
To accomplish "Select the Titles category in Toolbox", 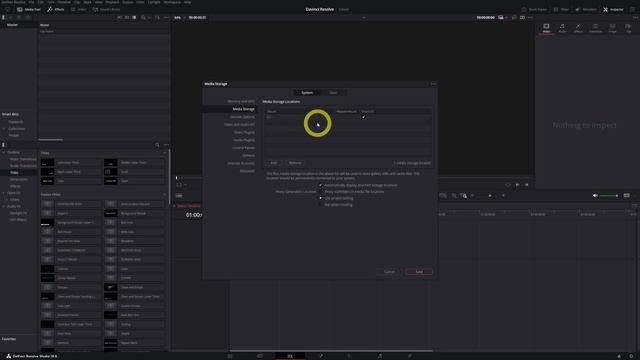I will pyautogui.click(x=14, y=173).
